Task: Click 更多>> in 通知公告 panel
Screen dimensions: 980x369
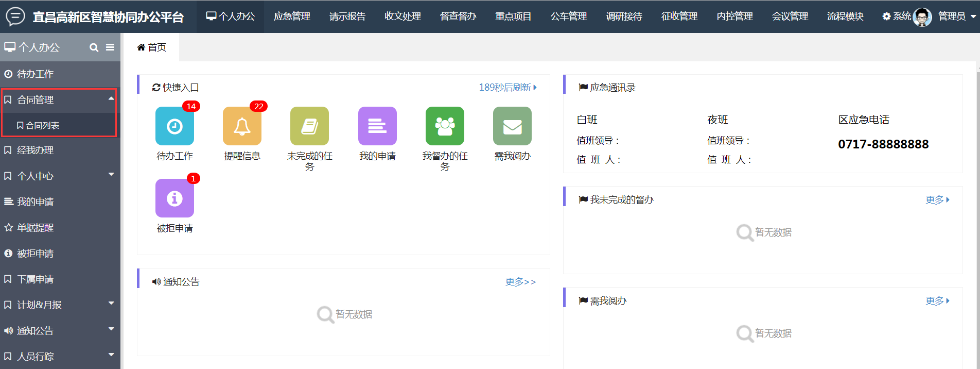Action: tap(520, 282)
